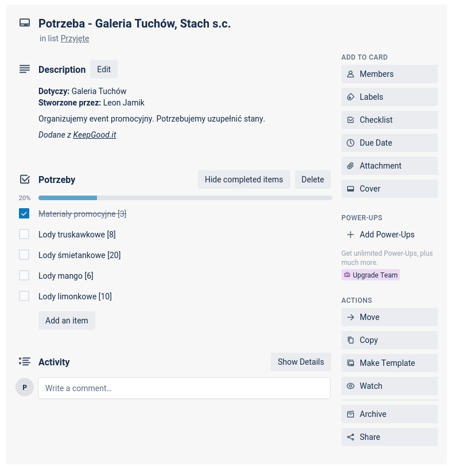Hide completed items in Potrzeby checklist
The height and width of the screenshot is (476, 459).
pos(244,180)
